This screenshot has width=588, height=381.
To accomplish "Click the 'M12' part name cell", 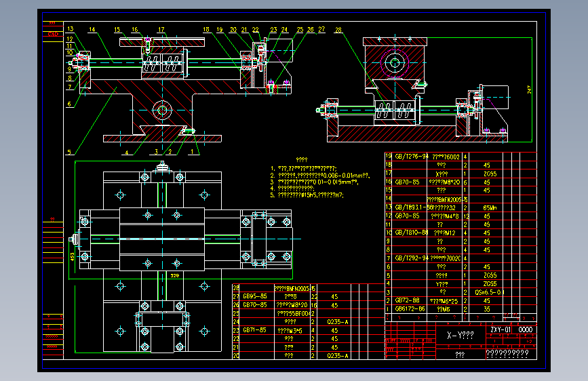I will click(x=444, y=233).
